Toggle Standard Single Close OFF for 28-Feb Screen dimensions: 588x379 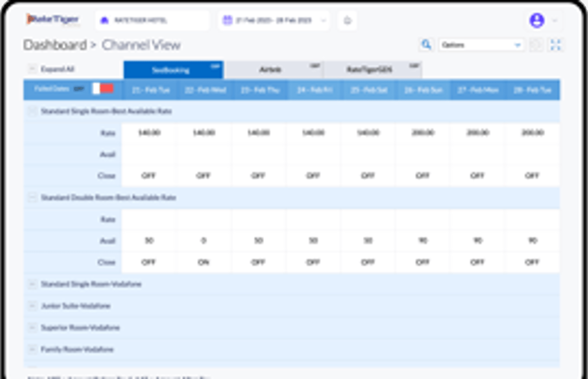point(532,176)
